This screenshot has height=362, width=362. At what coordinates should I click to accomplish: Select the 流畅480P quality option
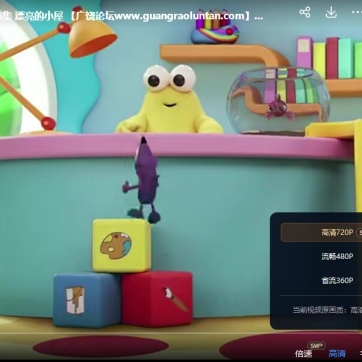click(337, 256)
